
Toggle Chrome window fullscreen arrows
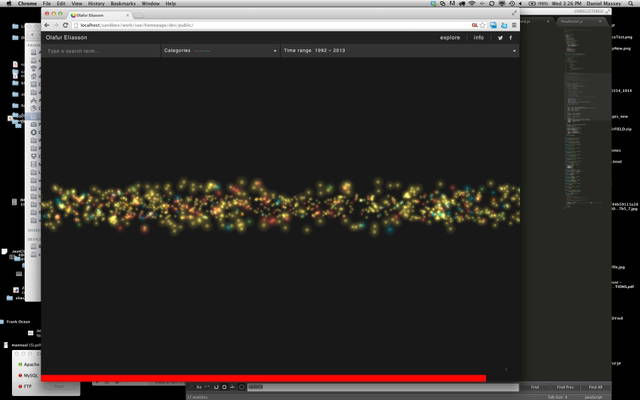514,13
